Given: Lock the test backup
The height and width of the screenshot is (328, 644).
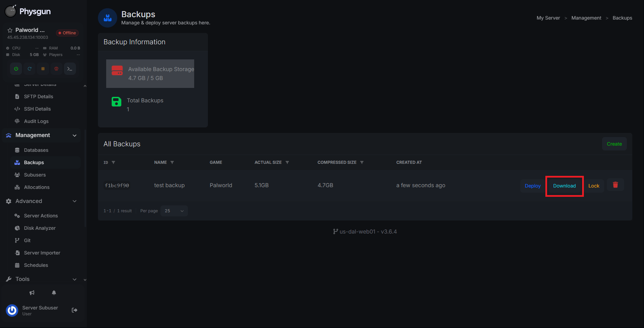Looking at the screenshot, I should (593, 186).
